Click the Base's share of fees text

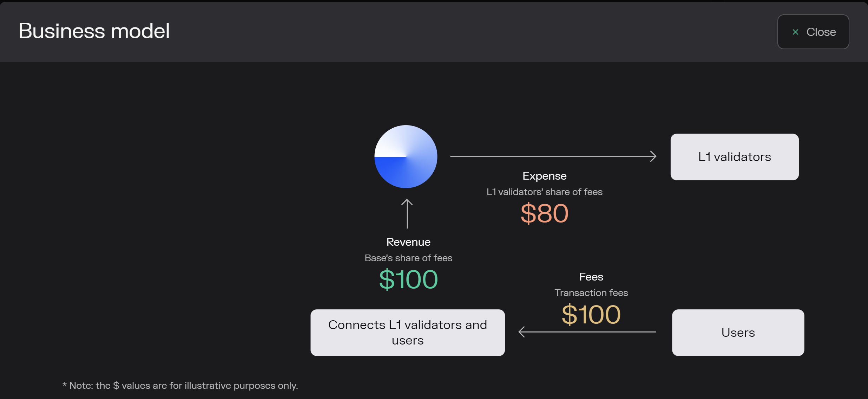tap(408, 258)
